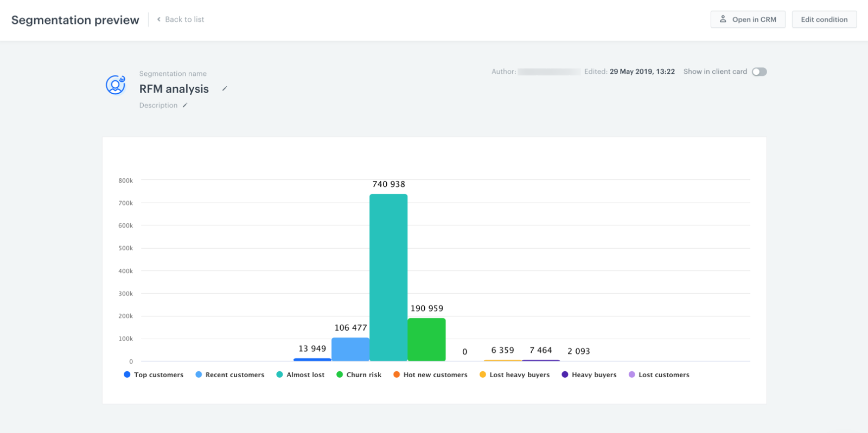Go back to list link
The image size is (868, 433).
tap(184, 20)
